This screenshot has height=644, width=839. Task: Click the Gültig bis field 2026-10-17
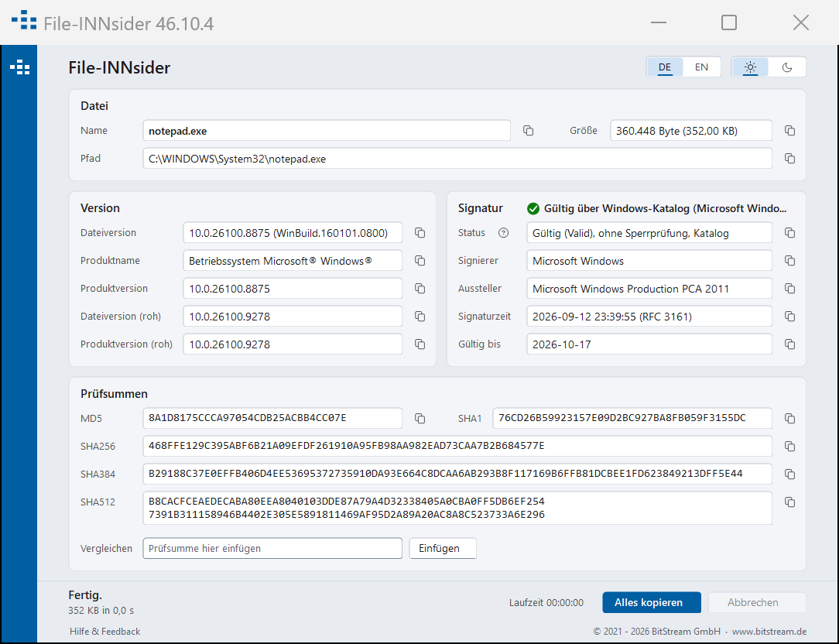coord(649,344)
